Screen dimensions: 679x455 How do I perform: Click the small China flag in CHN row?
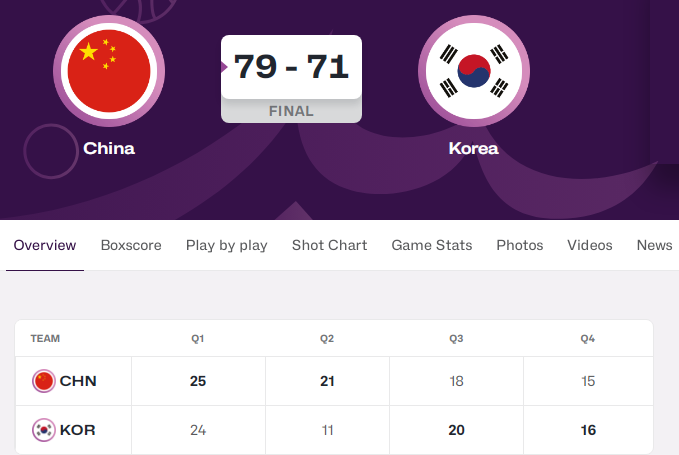coord(44,381)
